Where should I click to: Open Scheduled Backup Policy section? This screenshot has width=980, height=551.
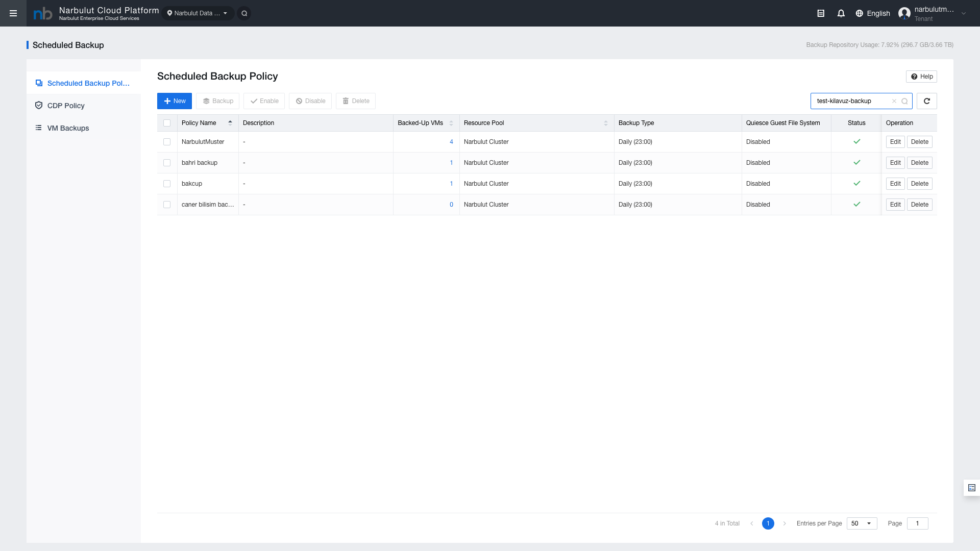[84, 83]
